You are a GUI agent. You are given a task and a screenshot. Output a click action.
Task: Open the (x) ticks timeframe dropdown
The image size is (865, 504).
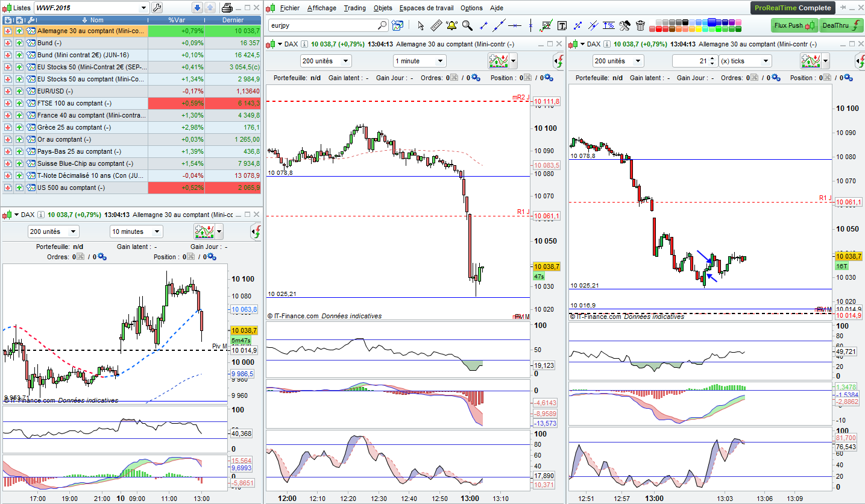tap(745, 61)
